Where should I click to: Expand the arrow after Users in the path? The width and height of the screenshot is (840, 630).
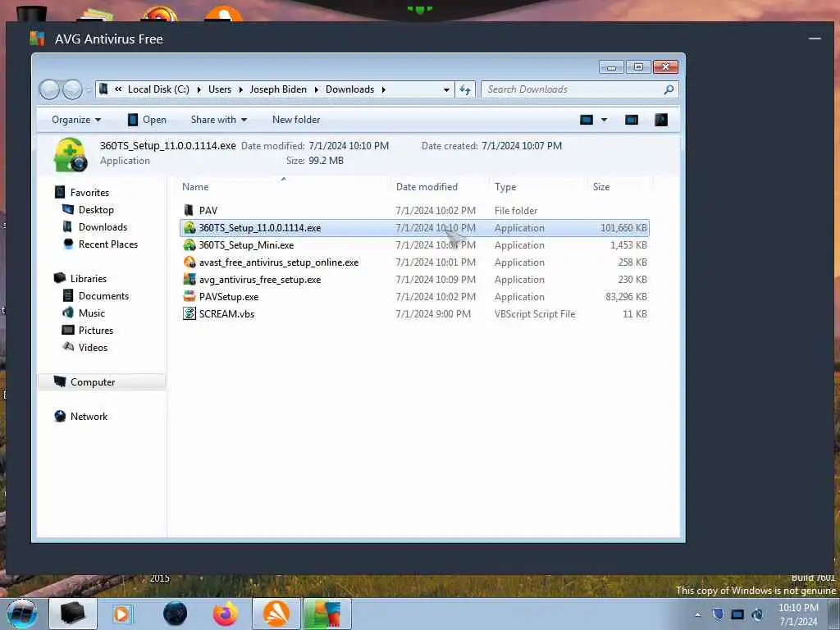click(240, 89)
